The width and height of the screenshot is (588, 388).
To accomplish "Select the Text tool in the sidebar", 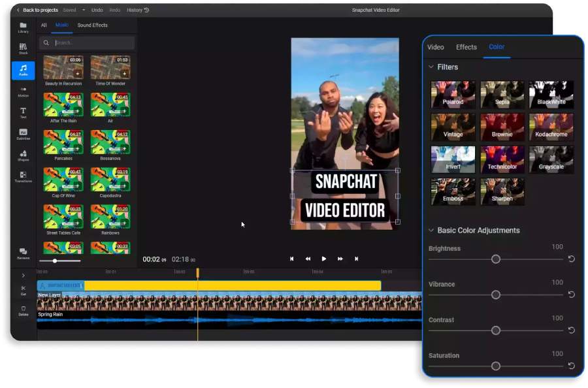I will (x=24, y=113).
